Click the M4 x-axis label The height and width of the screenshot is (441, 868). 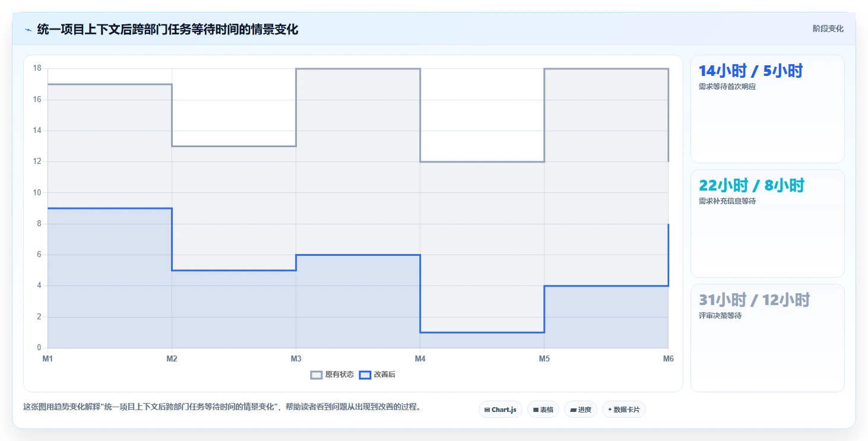pyautogui.click(x=420, y=358)
